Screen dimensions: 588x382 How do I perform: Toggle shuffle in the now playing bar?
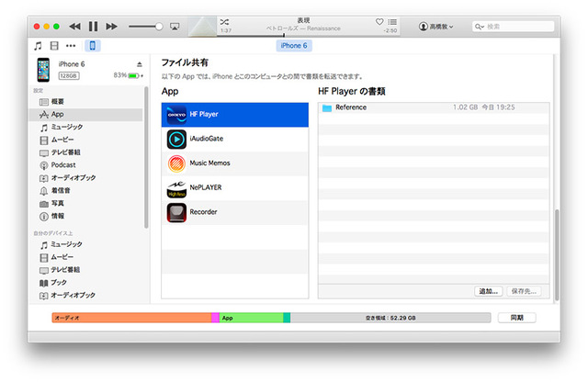coord(226,20)
